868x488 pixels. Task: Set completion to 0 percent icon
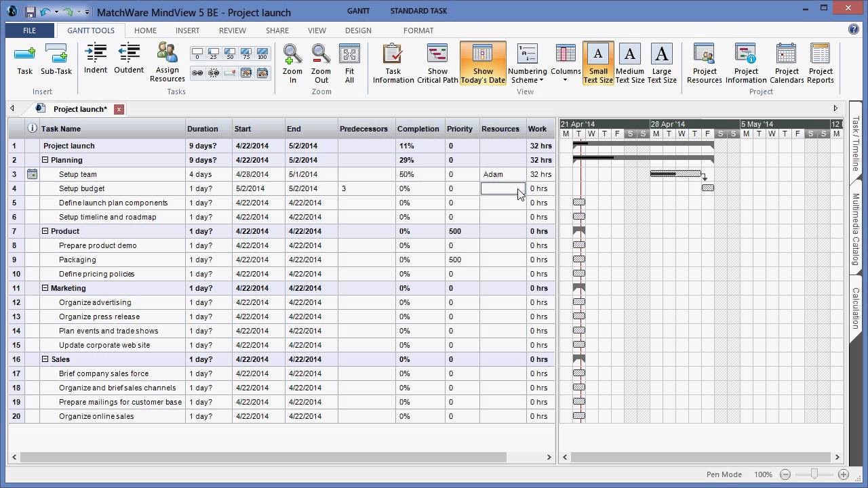[197, 54]
